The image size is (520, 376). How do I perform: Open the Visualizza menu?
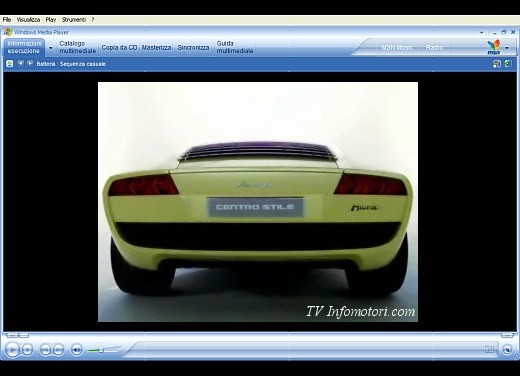coord(28,20)
